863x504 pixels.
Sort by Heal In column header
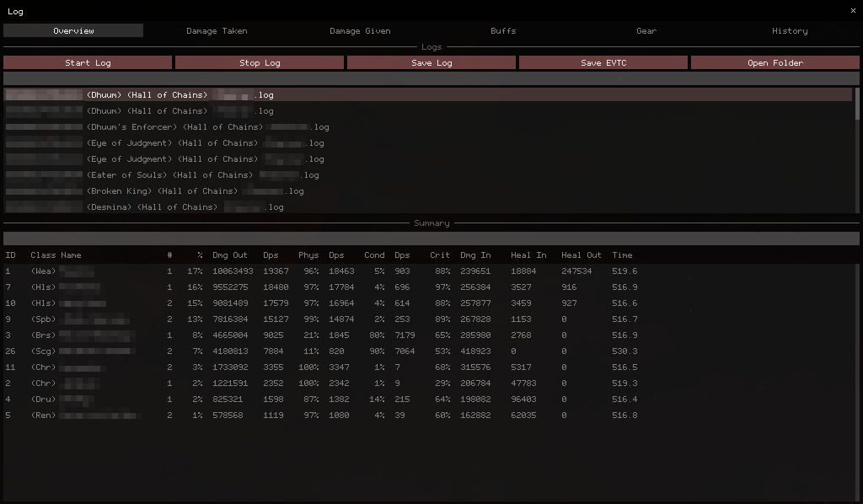click(528, 255)
